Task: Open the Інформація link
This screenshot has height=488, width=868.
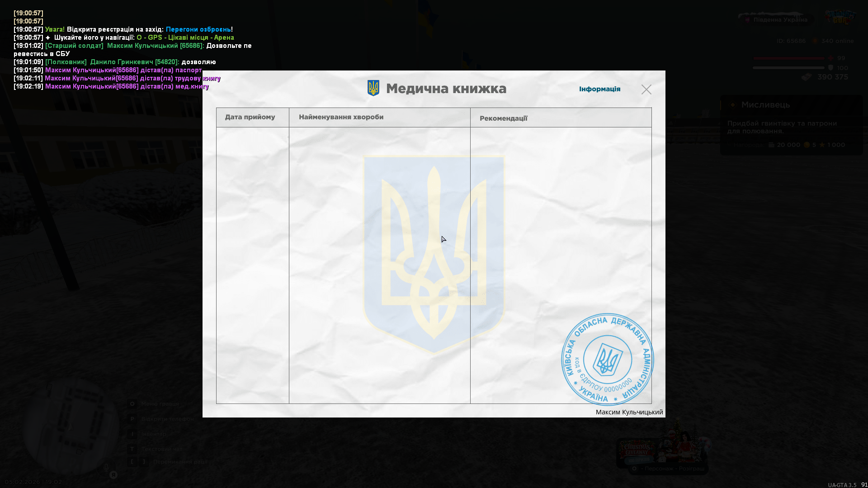Action: click(599, 89)
